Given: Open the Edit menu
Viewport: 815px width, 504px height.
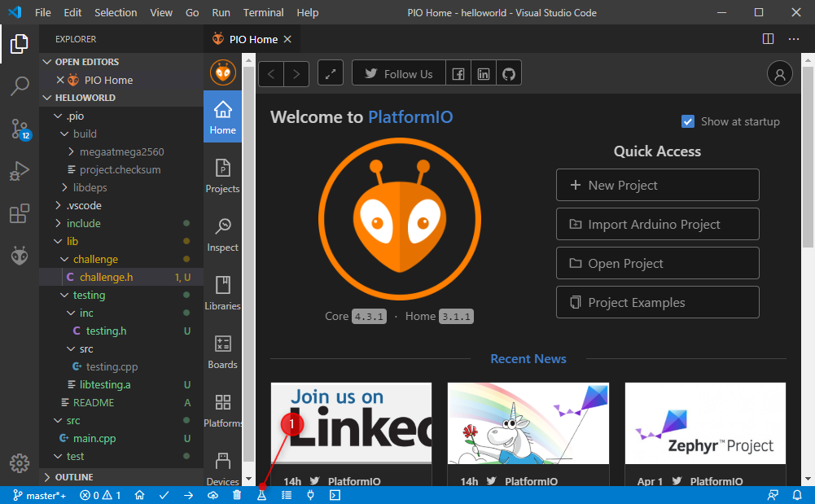Looking at the screenshot, I should tap(72, 12).
